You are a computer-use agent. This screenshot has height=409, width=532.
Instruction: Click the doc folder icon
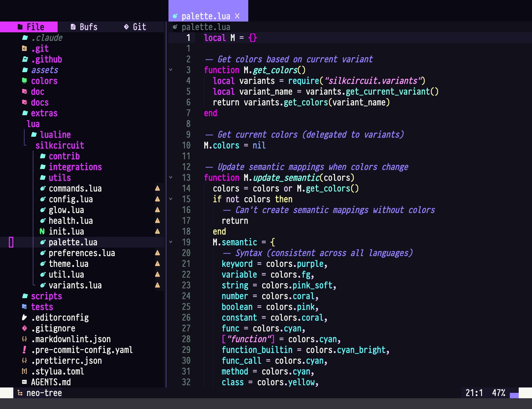point(24,91)
